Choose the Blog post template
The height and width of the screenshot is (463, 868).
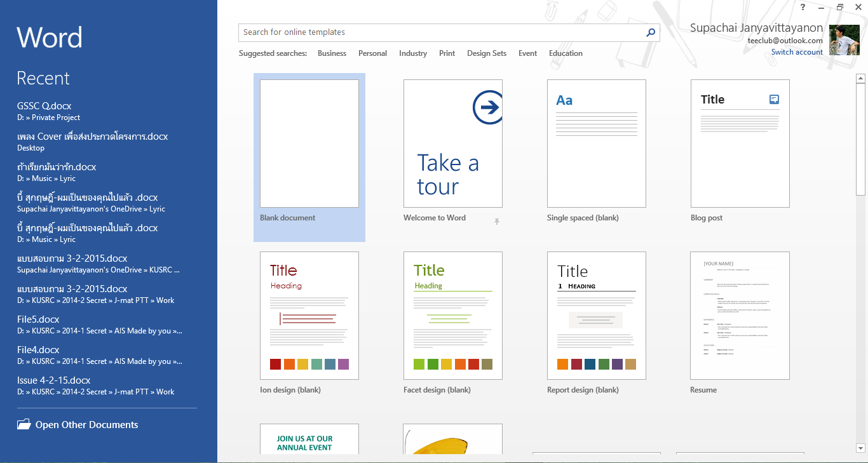tap(740, 144)
